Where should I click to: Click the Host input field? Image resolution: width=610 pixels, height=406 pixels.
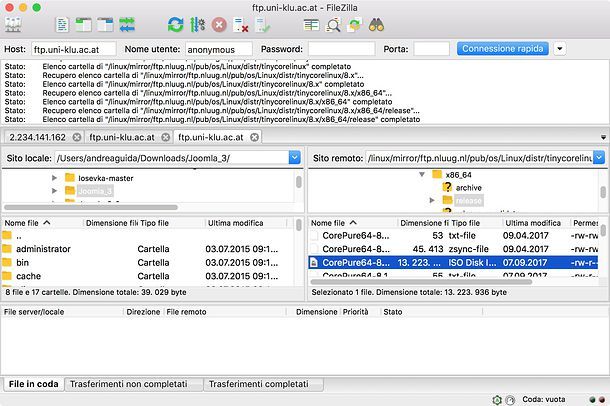pos(74,49)
